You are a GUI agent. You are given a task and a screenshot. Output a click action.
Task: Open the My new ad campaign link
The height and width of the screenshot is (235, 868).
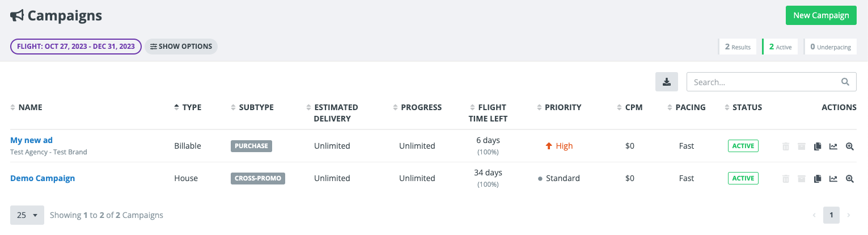point(31,140)
